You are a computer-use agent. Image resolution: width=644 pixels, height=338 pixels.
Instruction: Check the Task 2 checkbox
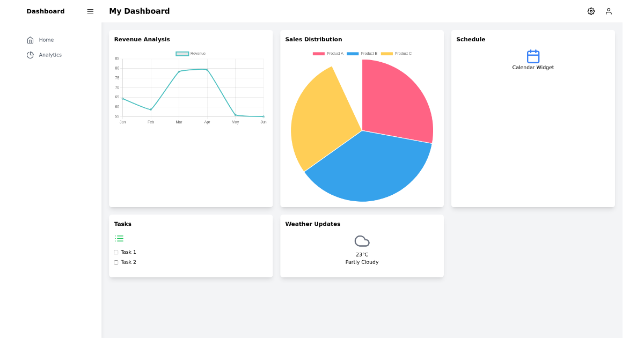(x=116, y=262)
